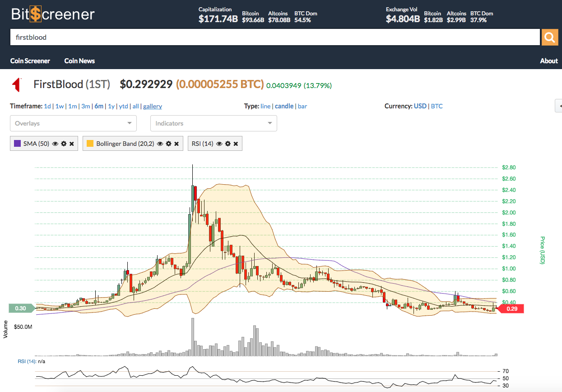Click the green 0.30 left price marker

pyautogui.click(x=21, y=308)
